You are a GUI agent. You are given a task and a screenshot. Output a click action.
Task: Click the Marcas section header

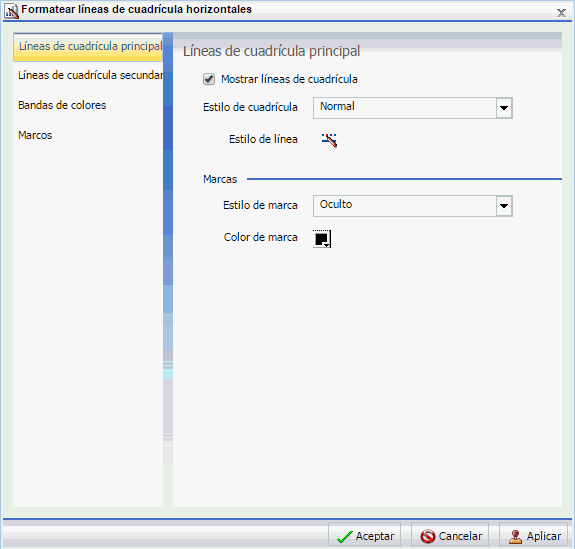tap(220, 179)
